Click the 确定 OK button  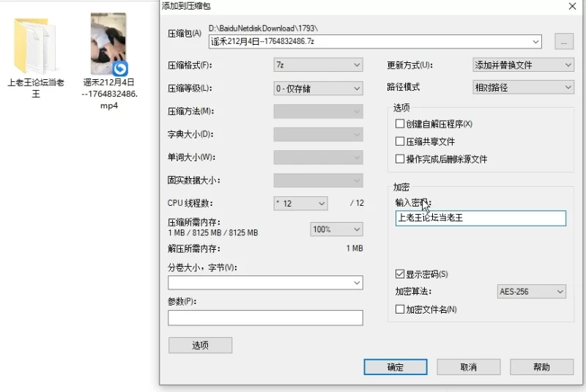pyautogui.click(x=396, y=367)
